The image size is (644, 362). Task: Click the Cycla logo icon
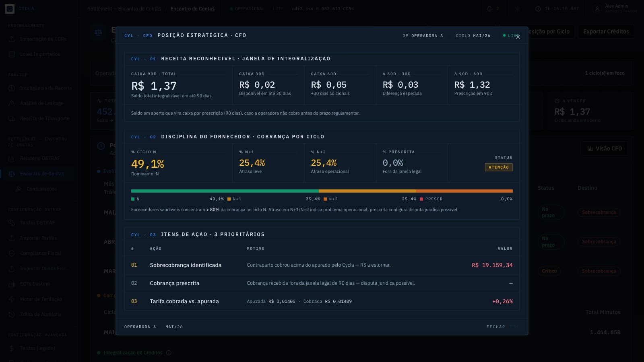[x=10, y=8]
